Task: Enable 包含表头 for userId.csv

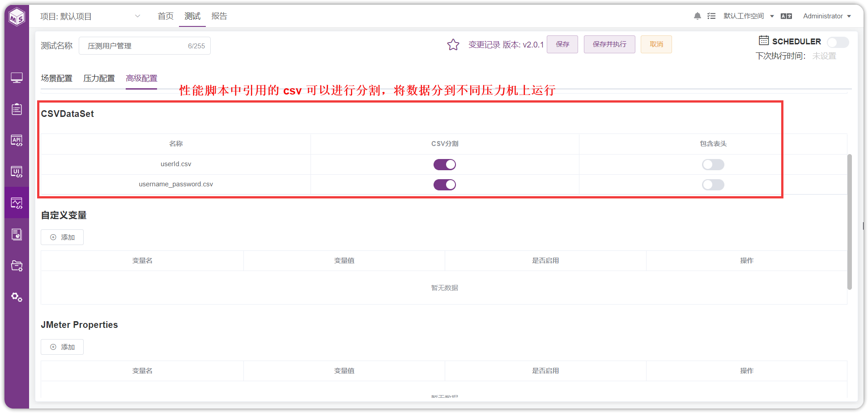Action: coord(713,164)
